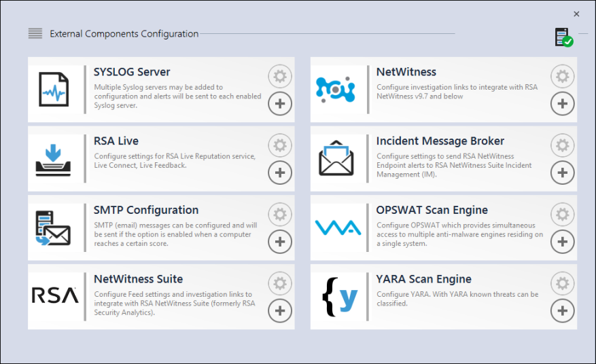Click the External Components Configuration heading
Image resolution: width=596 pixels, height=364 pixels.
click(x=124, y=34)
